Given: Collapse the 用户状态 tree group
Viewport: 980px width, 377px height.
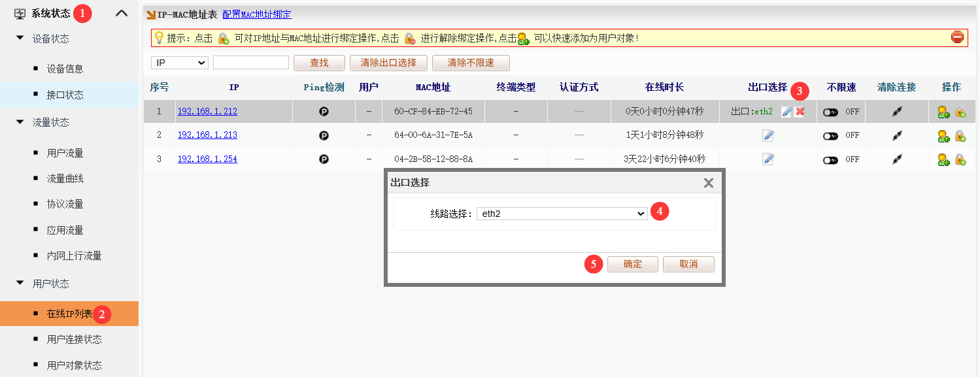Looking at the screenshot, I should pyautogui.click(x=20, y=284).
